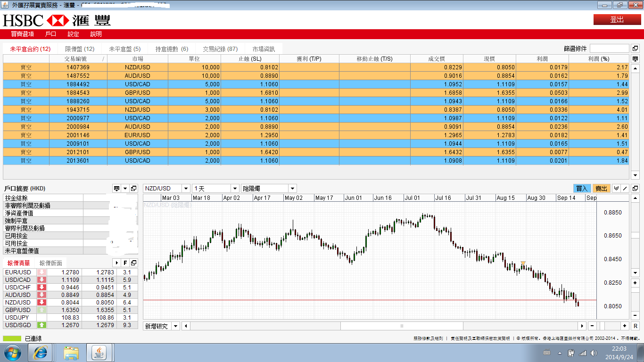The height and width of the screenshot is (362, 644).
Task: Zoom in vertical price axis with plus
Action: (635, 283)
